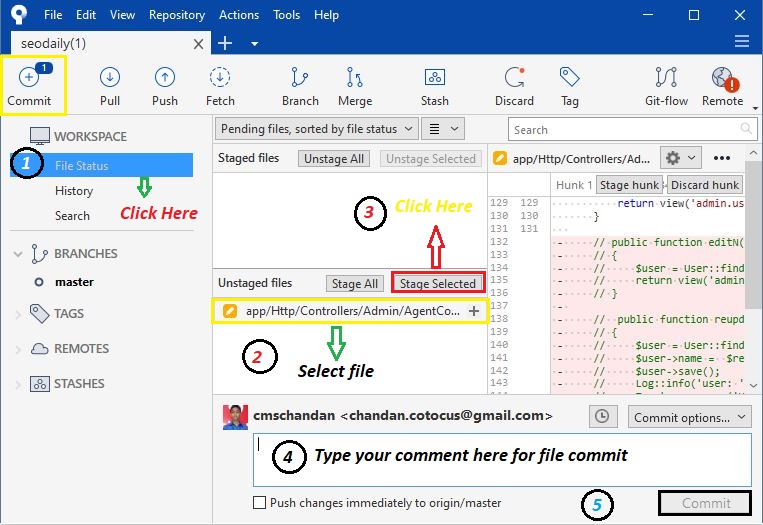This screenshot has width=763, height=525.
Task: Expand the TAGS section in sidebar
Action: pos(18,314)
